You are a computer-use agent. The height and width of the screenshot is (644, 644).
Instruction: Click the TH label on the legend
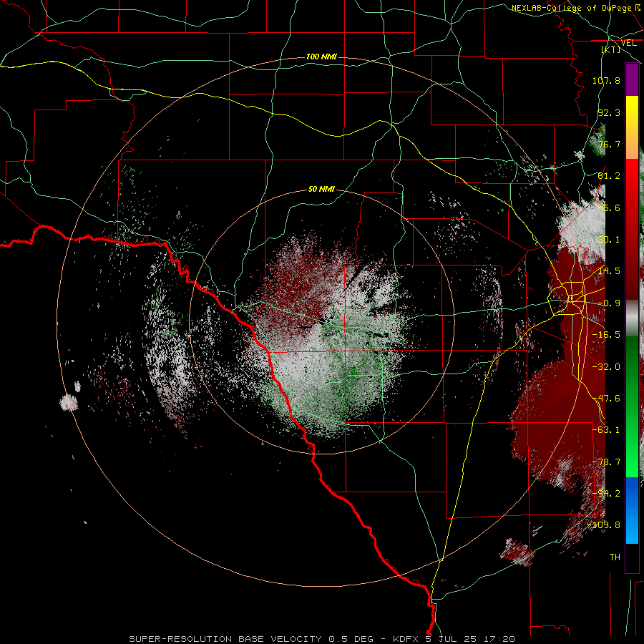click(615, 557)
